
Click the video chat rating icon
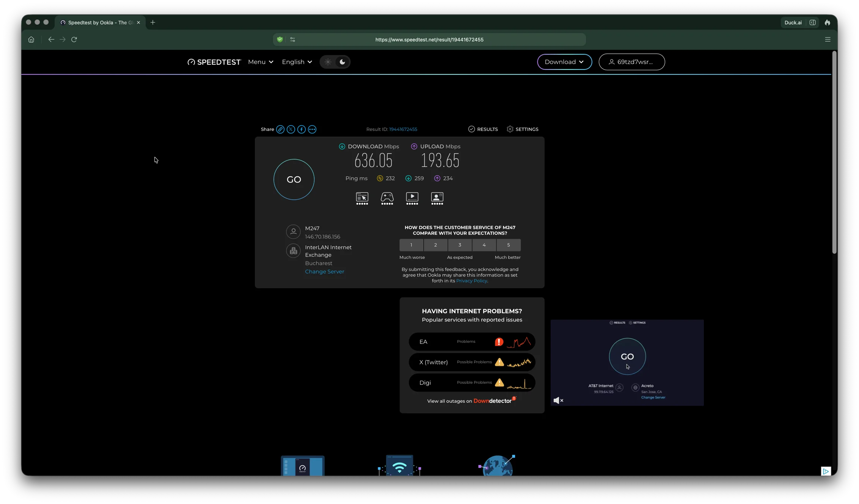tap(437, 198)
